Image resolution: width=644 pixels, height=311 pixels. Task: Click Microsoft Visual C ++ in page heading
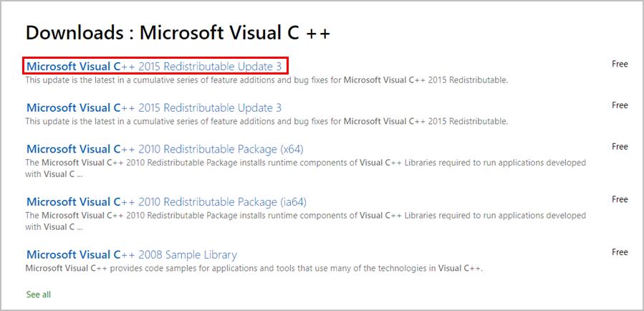[235, 32]
